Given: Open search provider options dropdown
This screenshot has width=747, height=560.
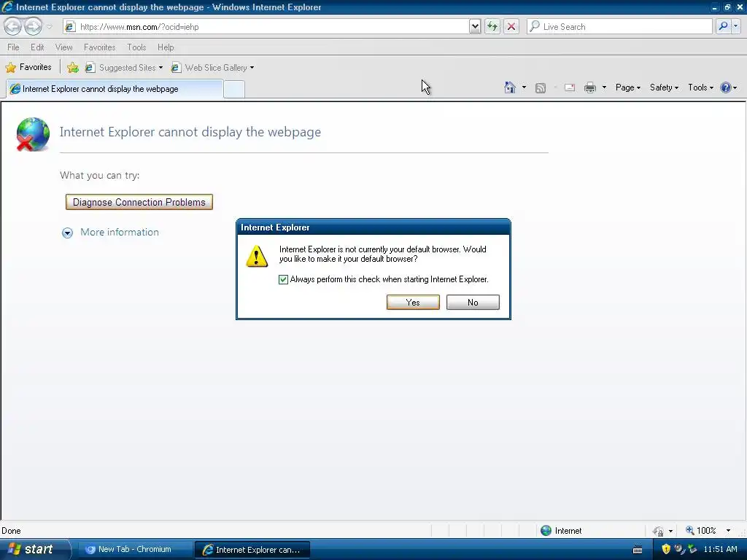Looking at the screenshot, I should [x=736, y=27].
